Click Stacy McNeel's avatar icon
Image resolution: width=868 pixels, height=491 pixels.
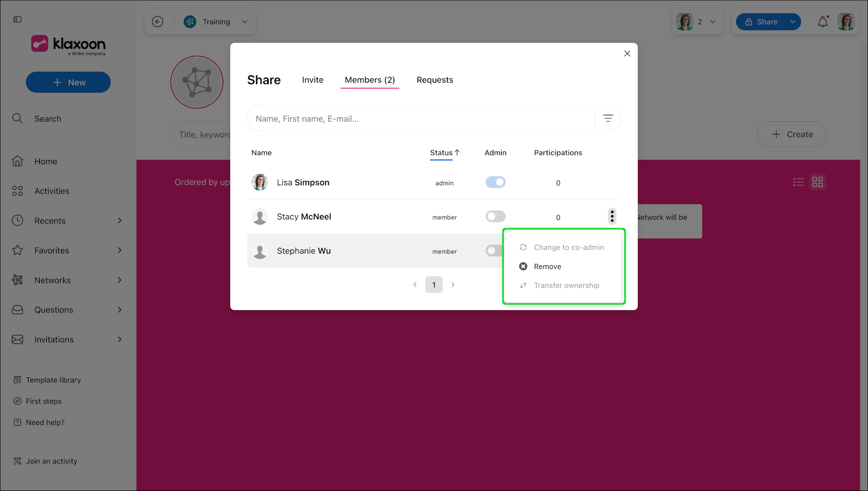[x=260, y=217]
